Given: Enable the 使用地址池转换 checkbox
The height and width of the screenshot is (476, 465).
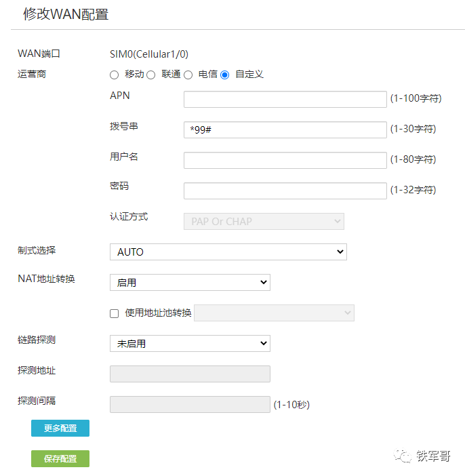Looking at the screenshot, I should pos(115,313).
